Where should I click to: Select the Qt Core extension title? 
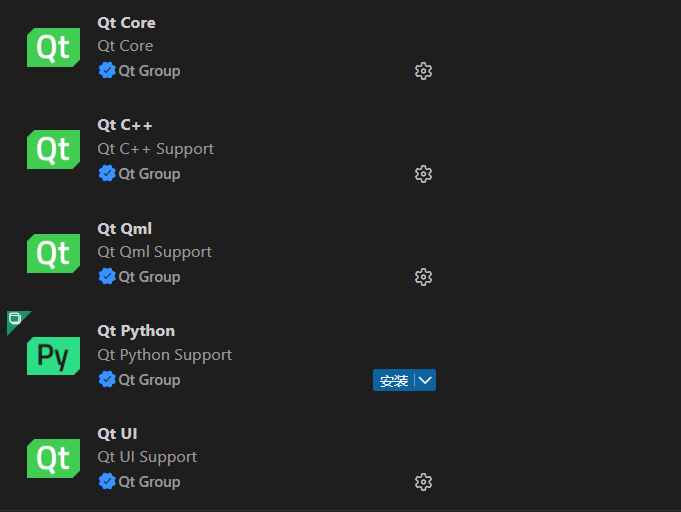(126, 23)
